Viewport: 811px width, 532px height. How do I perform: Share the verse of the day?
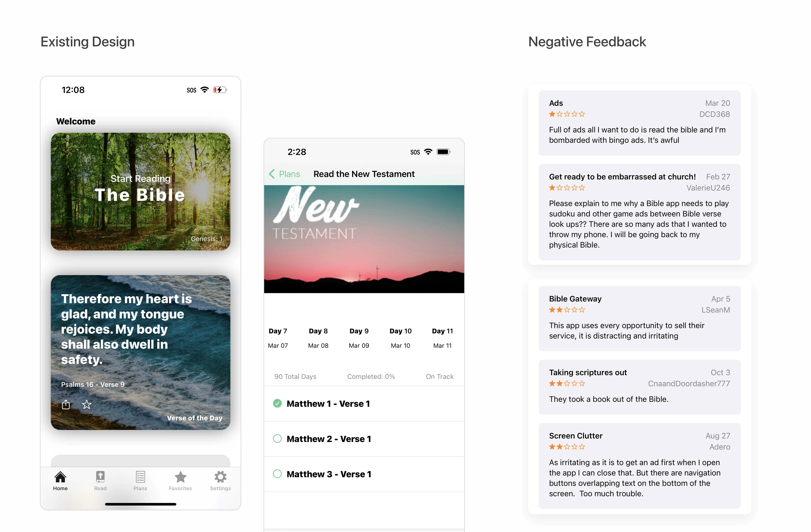66,405
